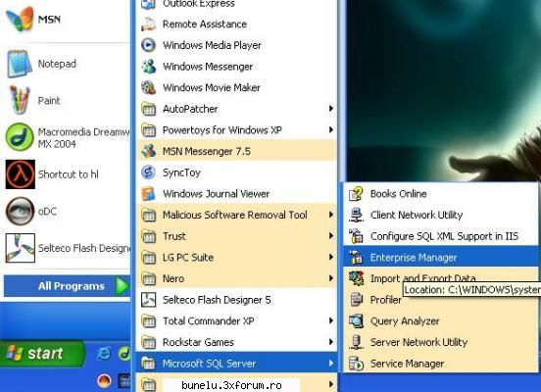Click the Enterprise Manager icon

tap(356, 258)
